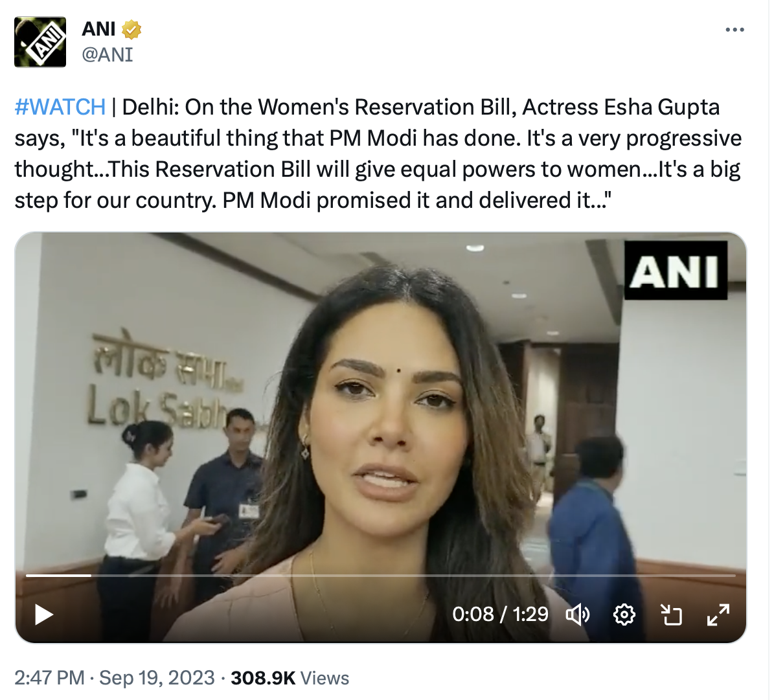Click the ANI display name
The image size is (774, 700).
(98, 29)
